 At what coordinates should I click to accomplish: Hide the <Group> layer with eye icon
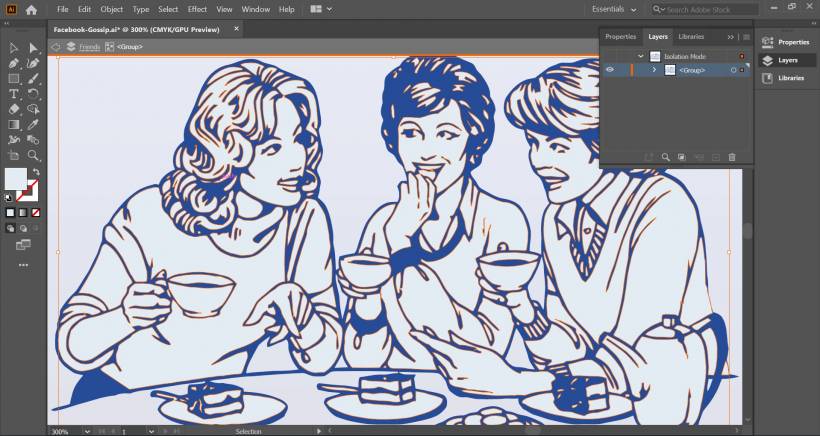610,70
